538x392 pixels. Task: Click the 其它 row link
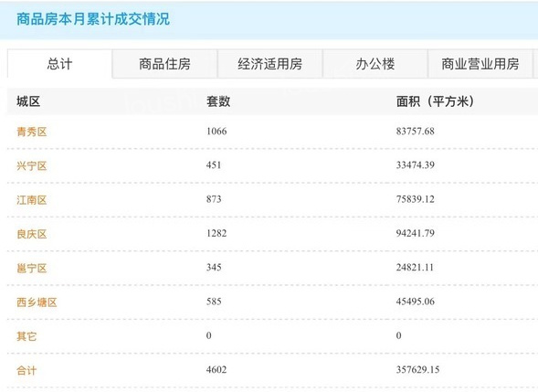(26, 336)
